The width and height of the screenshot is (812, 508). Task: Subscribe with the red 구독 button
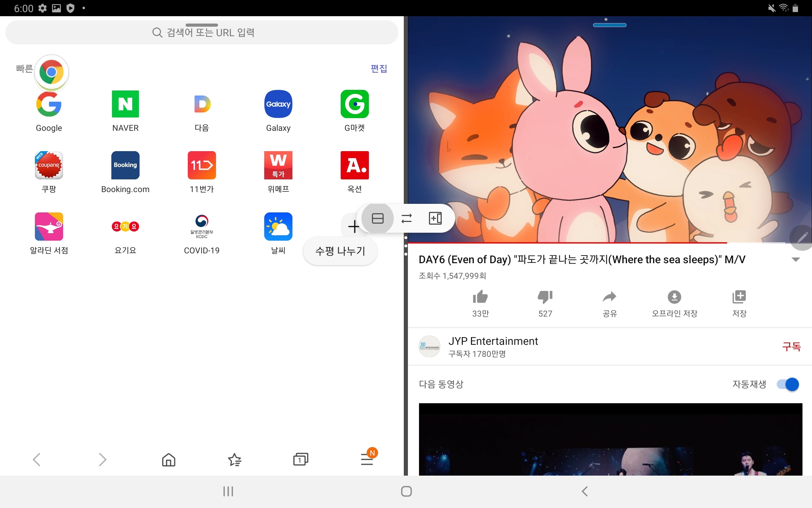point(791,346)
